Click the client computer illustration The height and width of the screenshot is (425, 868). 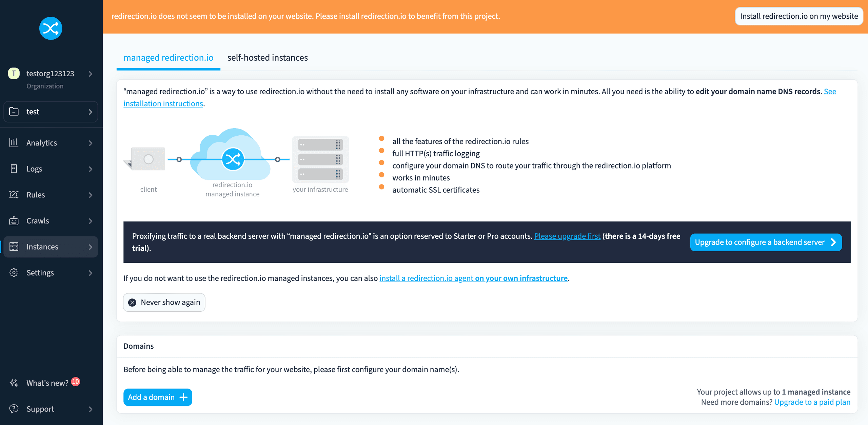point(145,159)
